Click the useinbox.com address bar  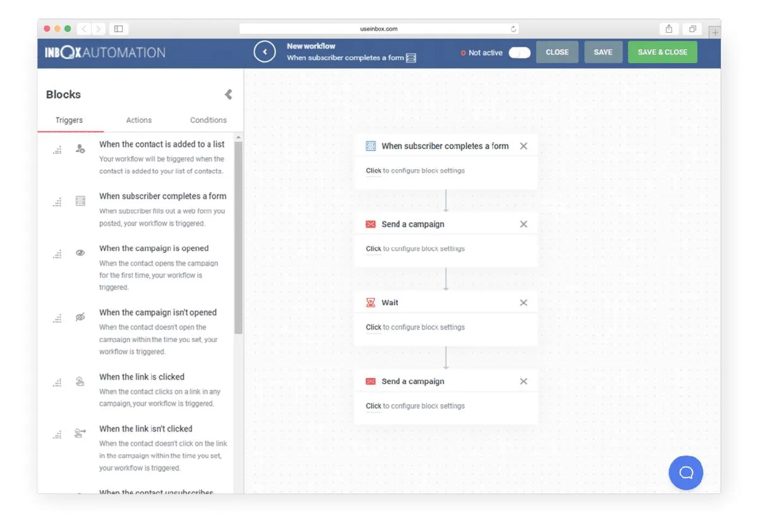pyautogui.click(x=379, y=28)
